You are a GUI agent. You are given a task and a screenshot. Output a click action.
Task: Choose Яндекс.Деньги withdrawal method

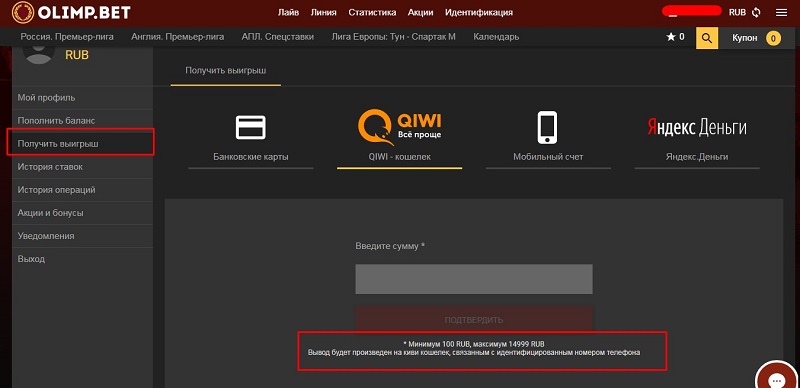(x=697, y=157)
